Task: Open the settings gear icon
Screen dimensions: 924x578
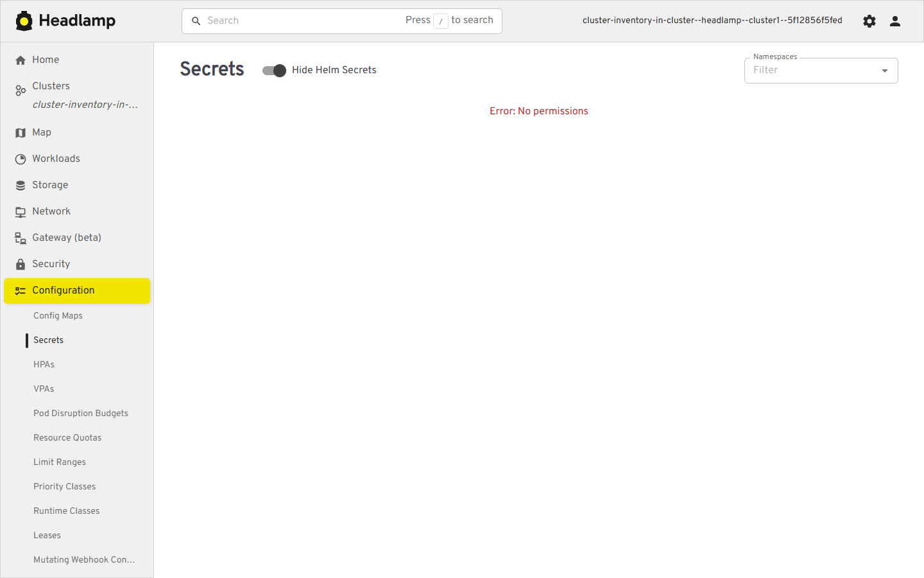Action: click(x=869, y=21)
